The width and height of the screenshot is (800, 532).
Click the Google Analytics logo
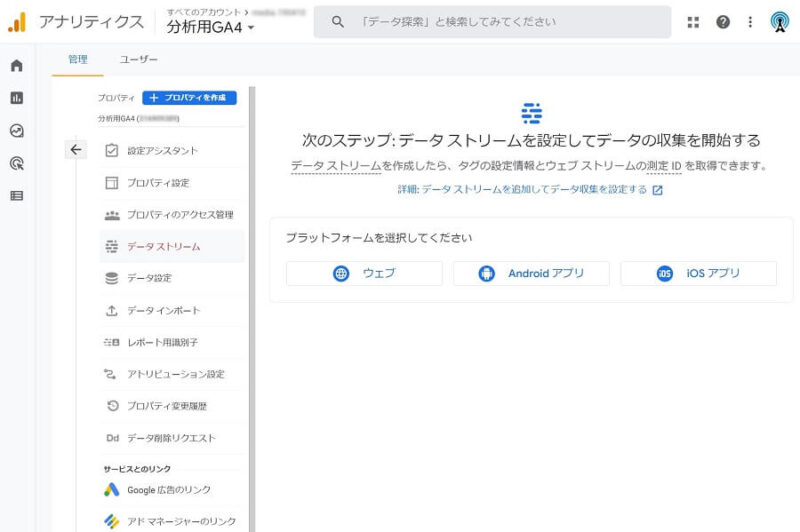click(17, 22)
